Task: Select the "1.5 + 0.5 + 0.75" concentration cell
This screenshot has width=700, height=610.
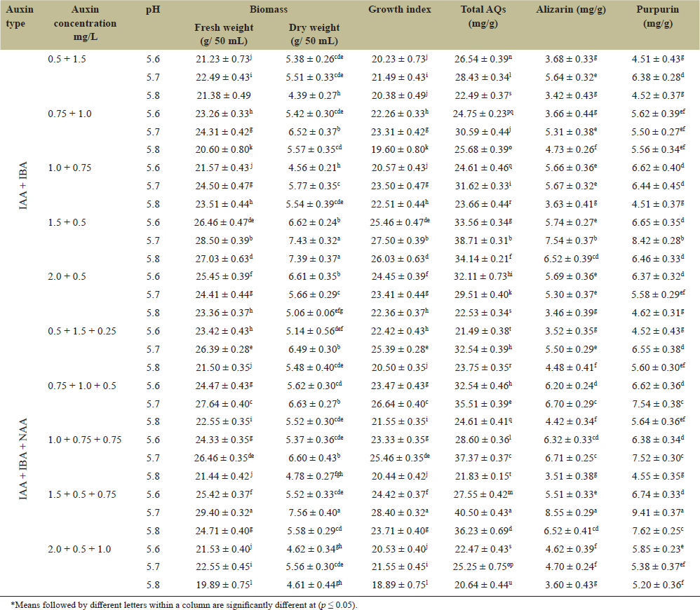Action: coord(83,494)
